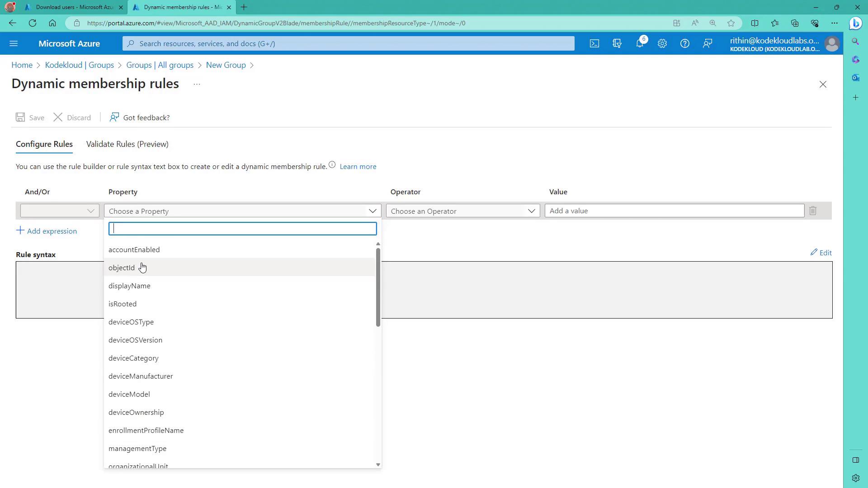Collapse the Choose a Property dropdown
Screen dimensions: 868x488
[373, 211]
